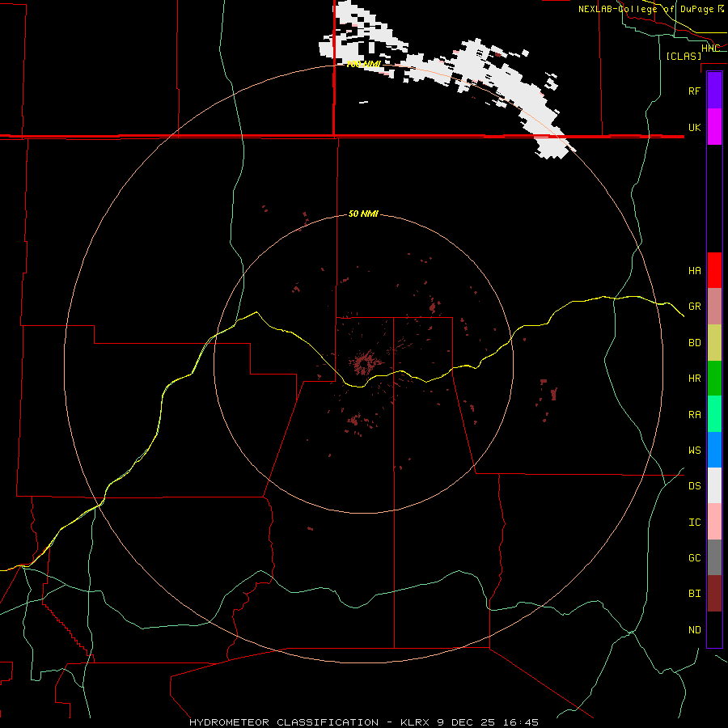
Task: Click the white DS legend swatch
Action: (714, 485)
